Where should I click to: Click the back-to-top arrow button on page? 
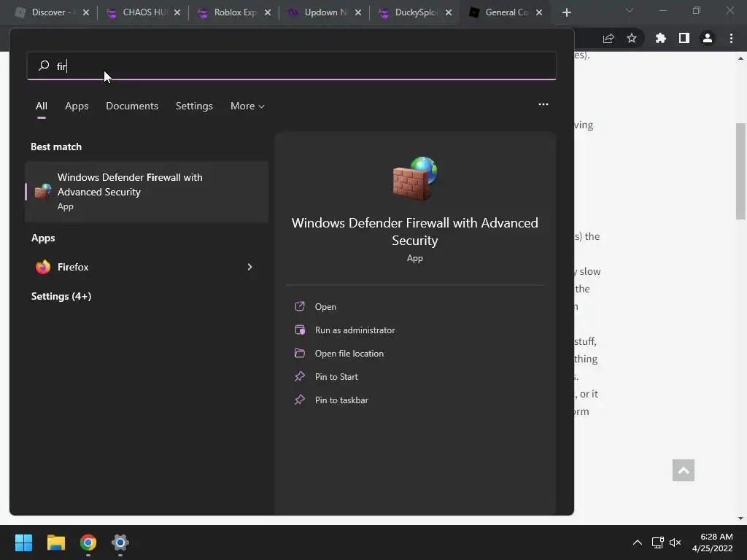point(683,470)
